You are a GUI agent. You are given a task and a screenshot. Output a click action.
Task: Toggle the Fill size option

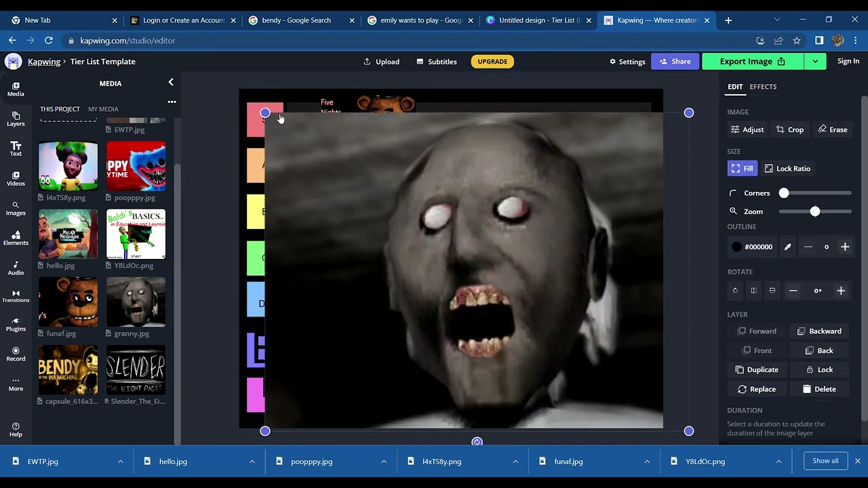(742, 168)
